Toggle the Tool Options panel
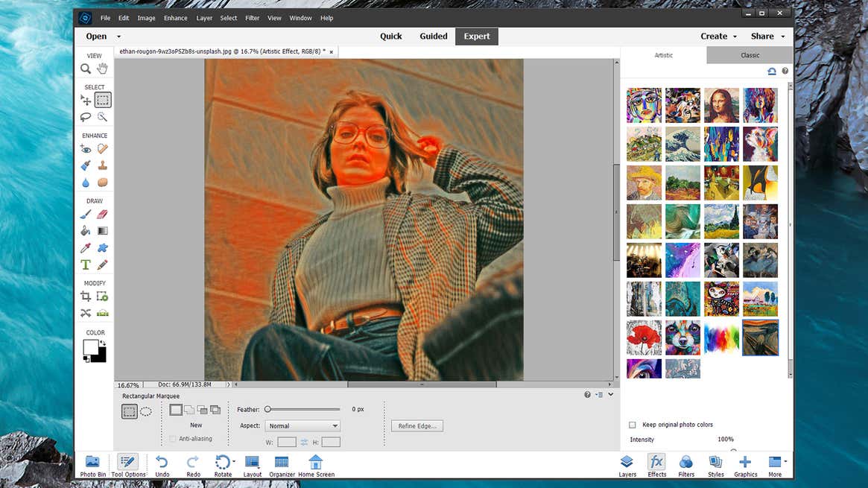This screenshot has width=868, height=488. coord(128,466)
